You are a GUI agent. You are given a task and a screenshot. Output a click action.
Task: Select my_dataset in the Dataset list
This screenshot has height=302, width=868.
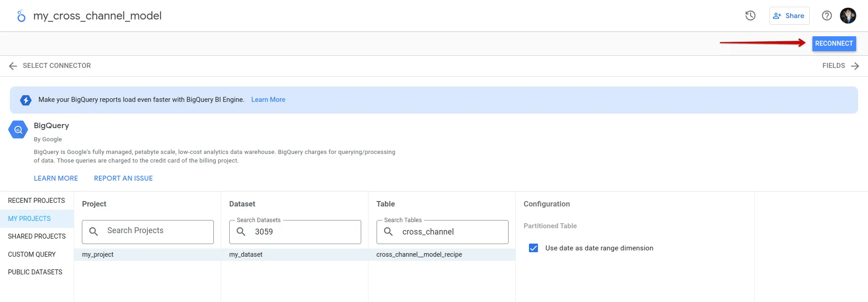click(295, 254)
